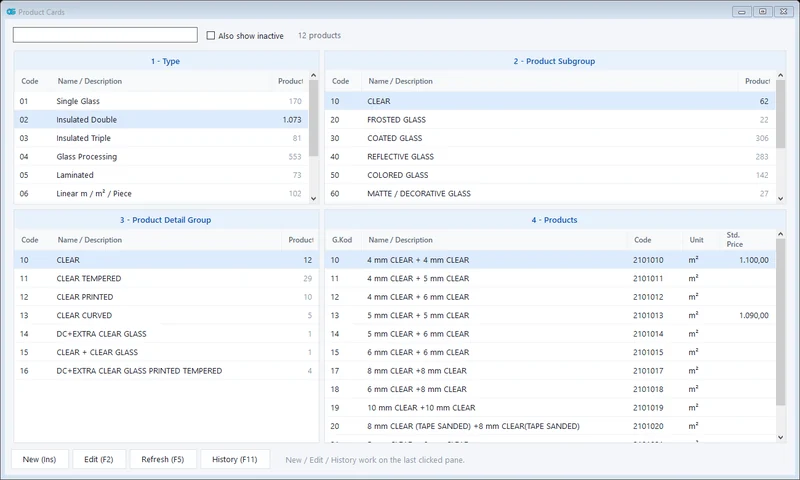
Task: Select the Insulated Double type row
Action: (161, 119)
